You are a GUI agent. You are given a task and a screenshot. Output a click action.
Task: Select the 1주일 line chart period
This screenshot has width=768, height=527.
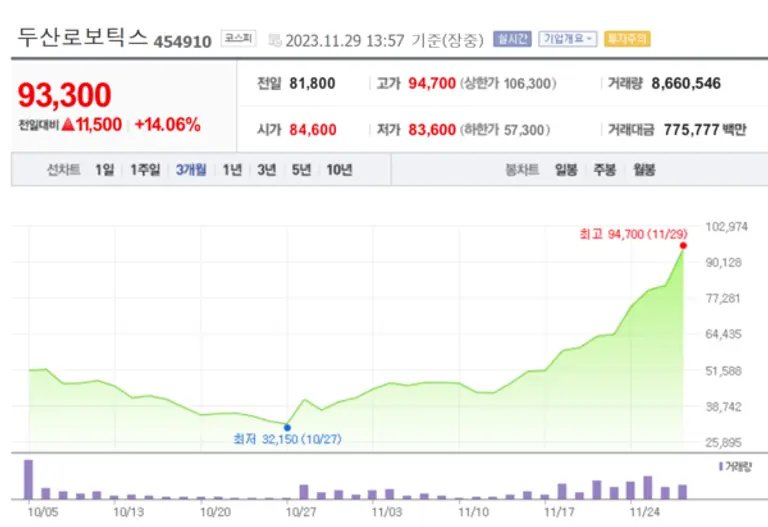(144, 170)
